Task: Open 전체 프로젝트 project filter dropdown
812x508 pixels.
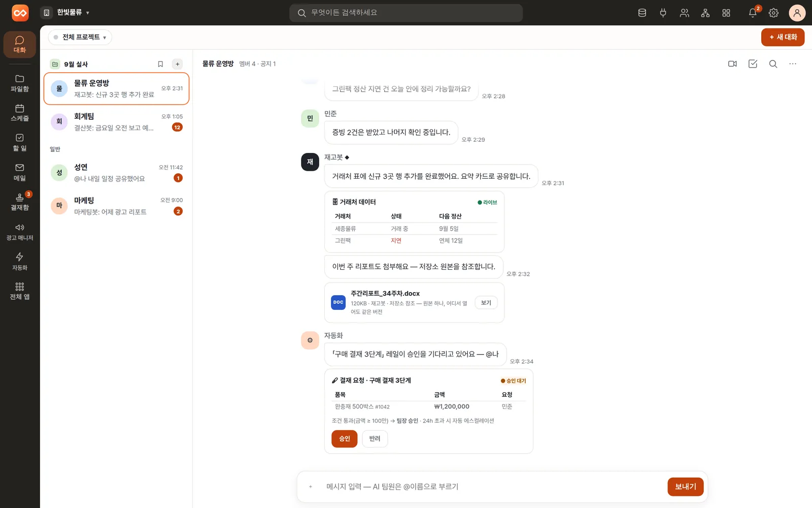Action: (x=80, y=37)
